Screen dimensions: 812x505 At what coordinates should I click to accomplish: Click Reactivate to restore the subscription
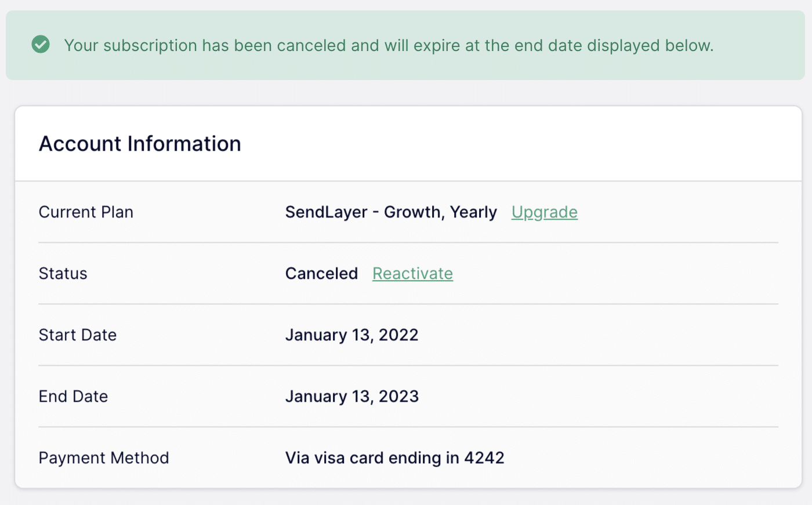[412, 273]
